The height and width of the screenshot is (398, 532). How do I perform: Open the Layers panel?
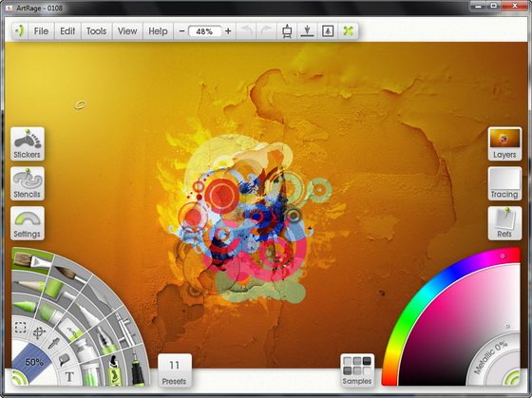tap(504, 143)
